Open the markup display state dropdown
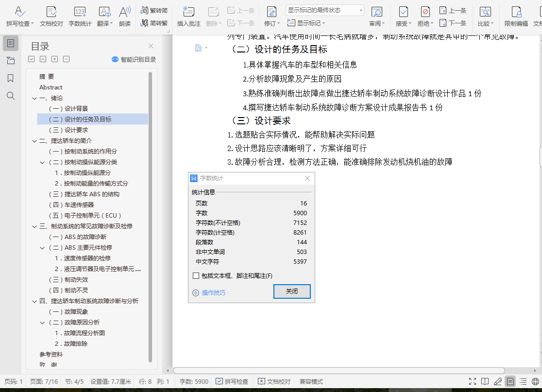 pos(325,10)
